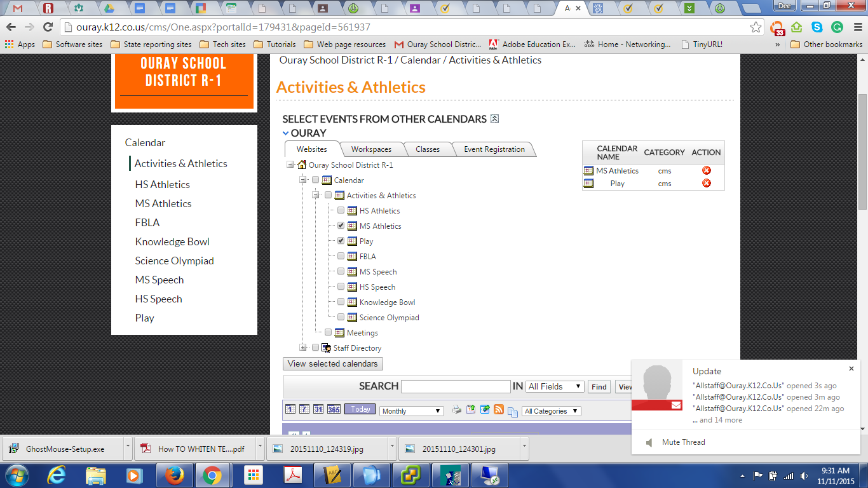Click the View selected calendars button
The image size is (868, 488).
pyautogui.click(x=333, y=364)
